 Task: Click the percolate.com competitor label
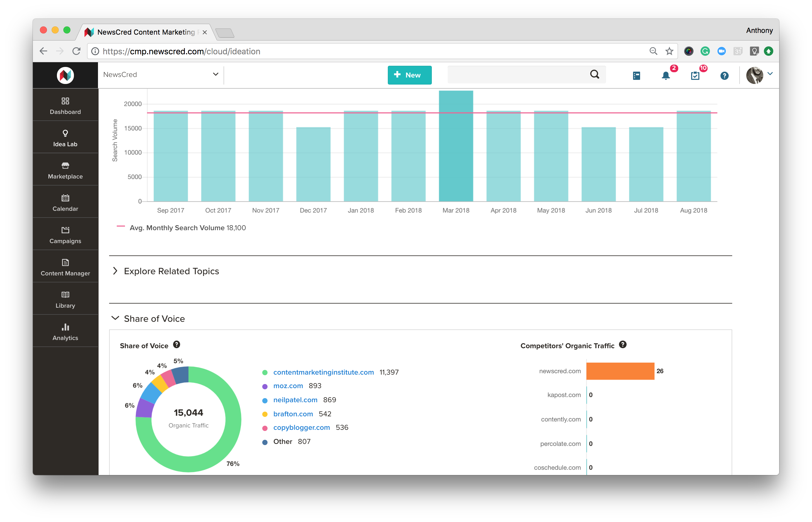(560, 444)
